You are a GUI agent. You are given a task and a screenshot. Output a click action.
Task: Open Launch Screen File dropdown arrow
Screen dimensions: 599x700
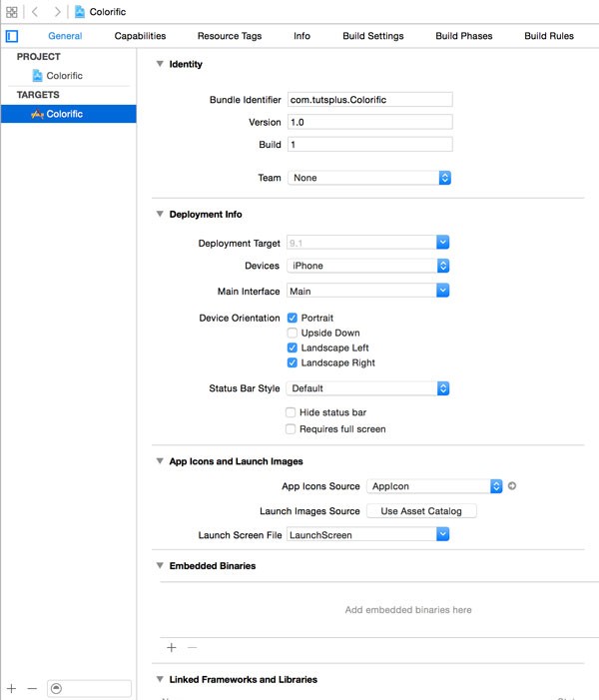(x=443, y=534)
